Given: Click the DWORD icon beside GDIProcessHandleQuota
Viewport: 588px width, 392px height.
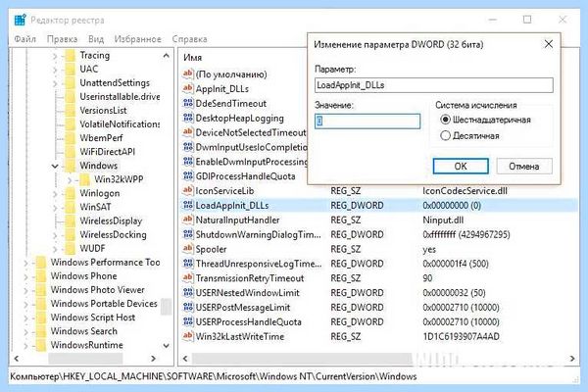Looking at the screenshot, I should (187, 176).
